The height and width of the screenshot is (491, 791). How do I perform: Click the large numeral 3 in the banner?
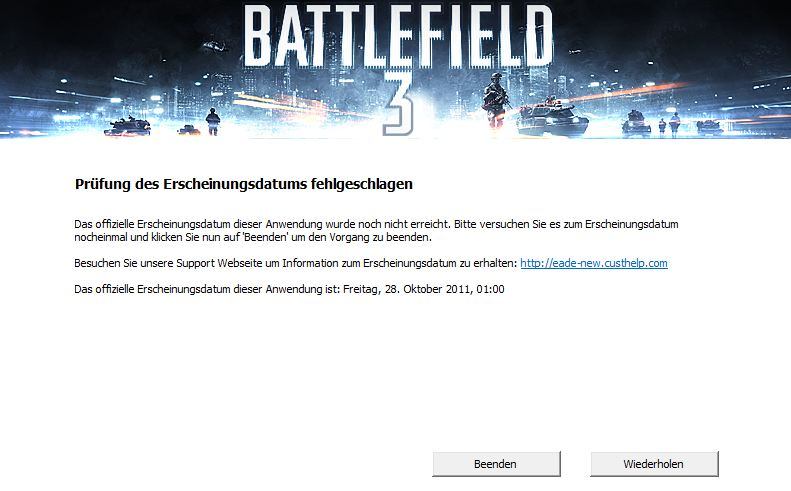point(399,103)
